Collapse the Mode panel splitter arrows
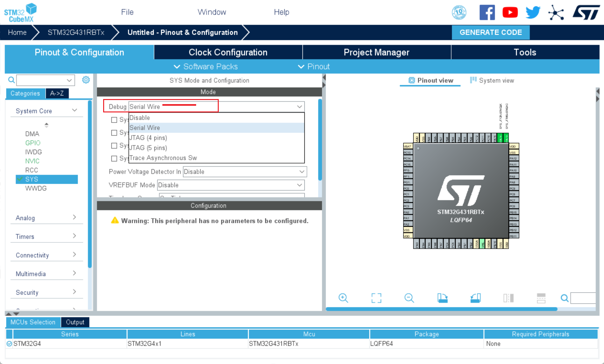Screen dimensions: 604x364 pyautogui.click(x=324, y=81)
